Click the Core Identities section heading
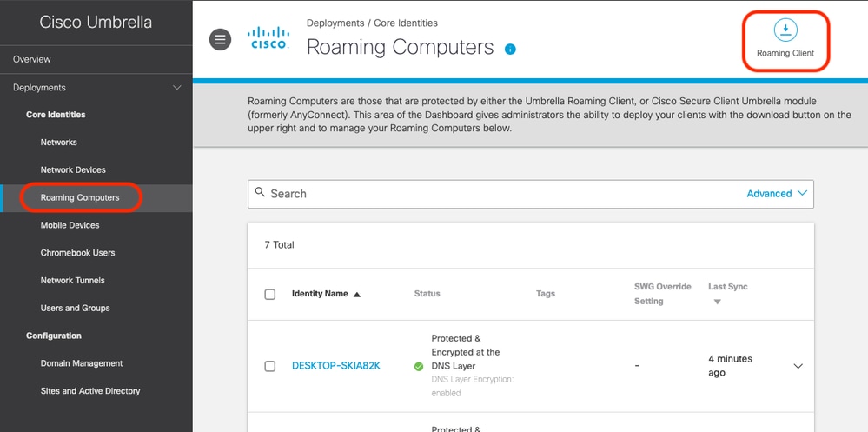This screenshot has height=432, width=868. (x=56, y=115)
